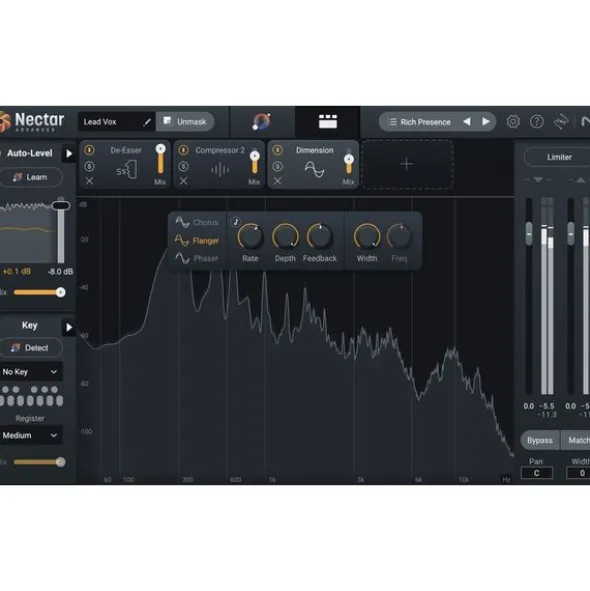Open the Rich Presence preset name

pyautogui.click(x=425, y=122)
